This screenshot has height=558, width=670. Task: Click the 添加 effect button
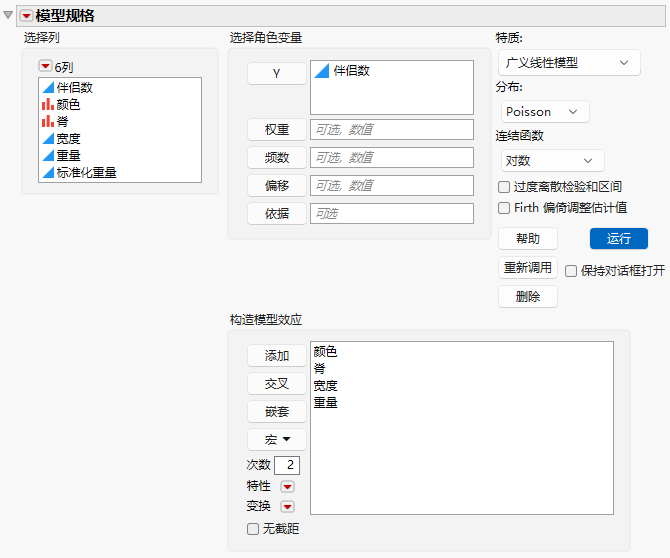(x=277, y=355)
